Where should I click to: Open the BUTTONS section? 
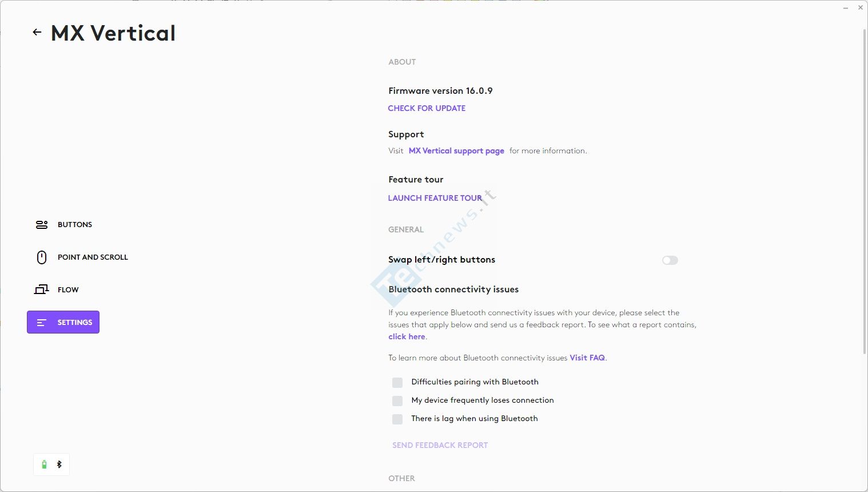pyautogui.click(x=75, y=225)
